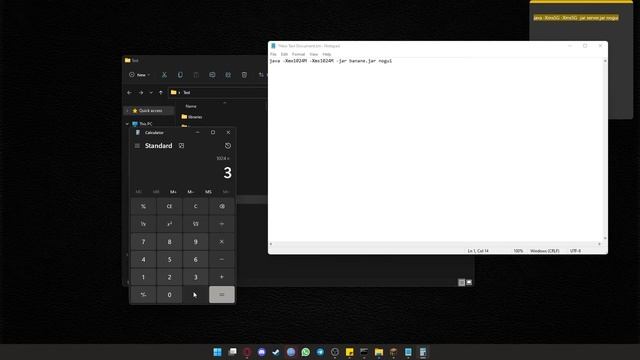This screenshot has width=640, height=360.
Task: Click the Name column header in Explorer
Action: click(x=191, y=106)
